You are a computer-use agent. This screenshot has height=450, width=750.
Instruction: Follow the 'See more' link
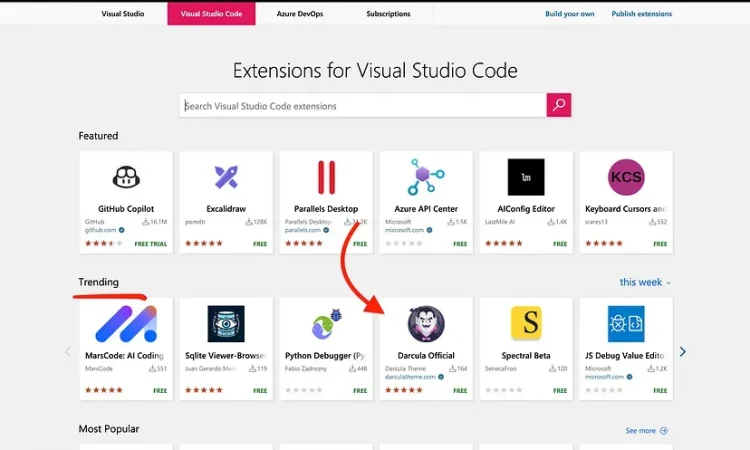(646, 431)
